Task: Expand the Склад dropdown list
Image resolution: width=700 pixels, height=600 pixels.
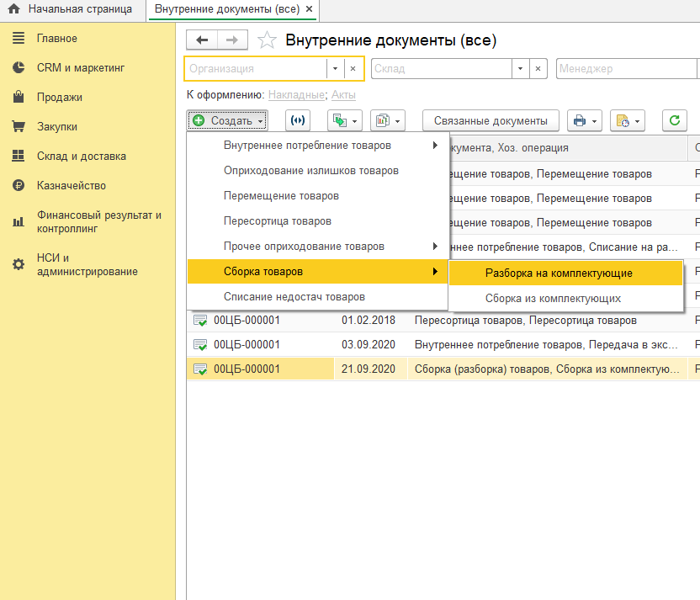Action: [522, 69]
